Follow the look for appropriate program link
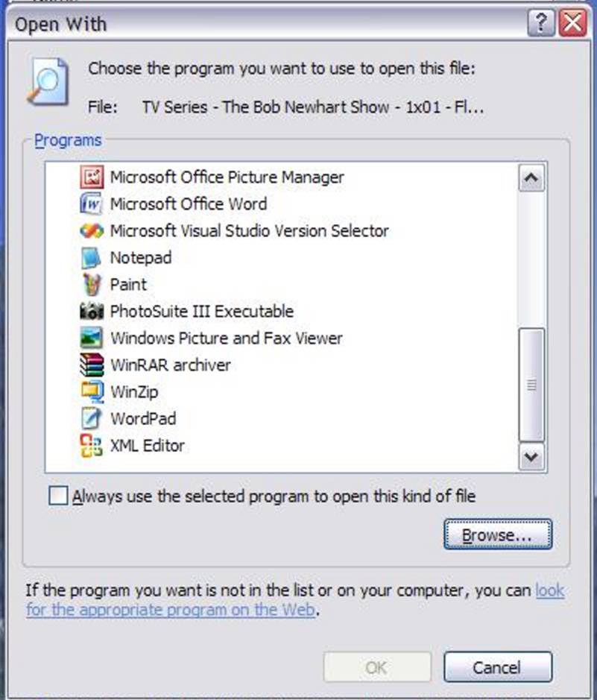Screen dimensions: 597x700 (x=295, y=600)
